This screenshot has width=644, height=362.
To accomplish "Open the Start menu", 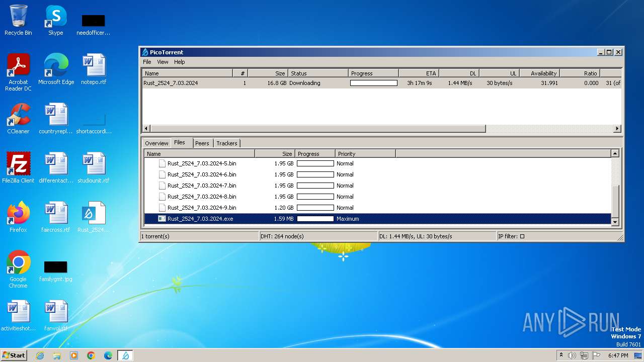I will (14, 355).
